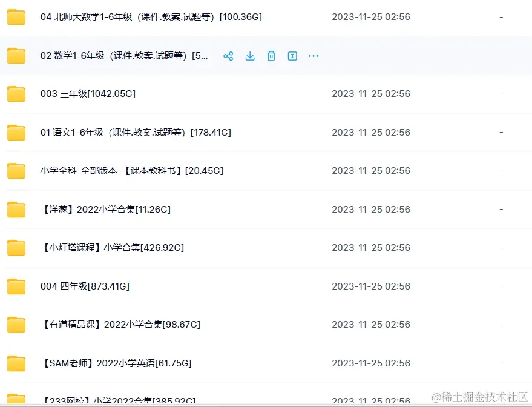Click the folder icon beside "04 北师大数学1-6年级"
Screen dimensions: 532x407
[16, 17]
